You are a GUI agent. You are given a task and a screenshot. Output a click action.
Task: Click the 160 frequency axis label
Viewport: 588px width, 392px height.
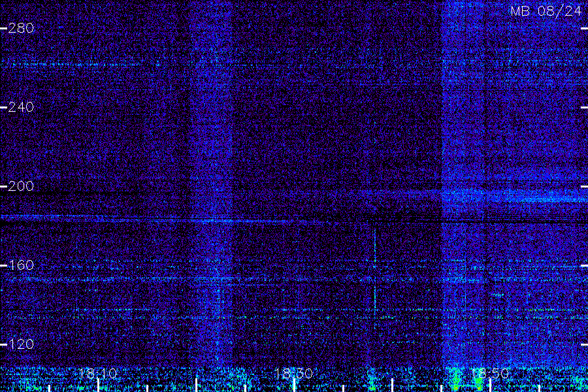click(21, 265)
